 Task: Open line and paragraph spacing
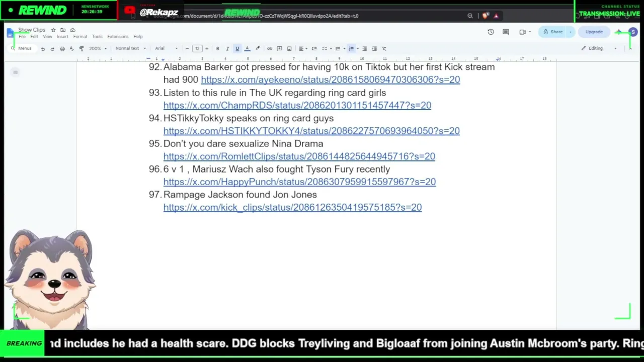pos(314,49)
